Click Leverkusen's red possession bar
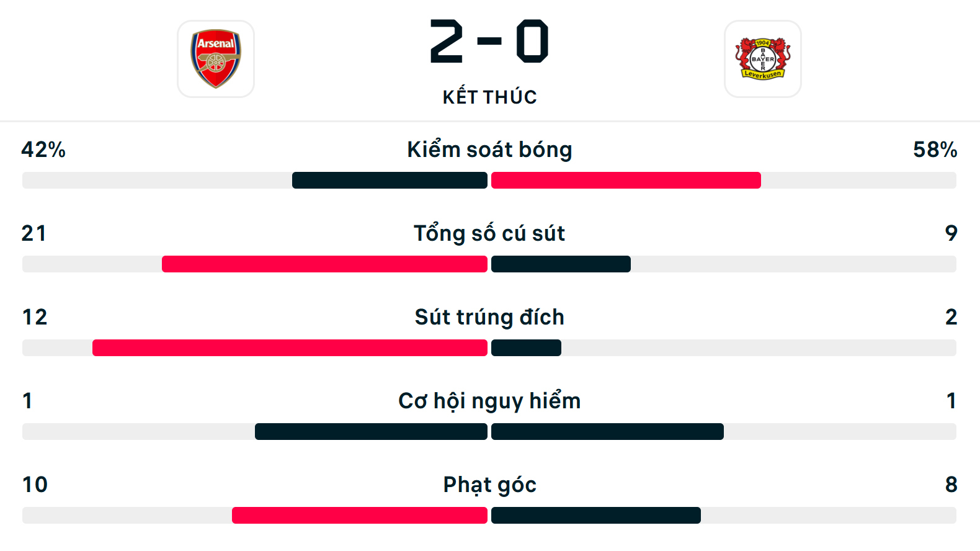 tap(626, 181)
